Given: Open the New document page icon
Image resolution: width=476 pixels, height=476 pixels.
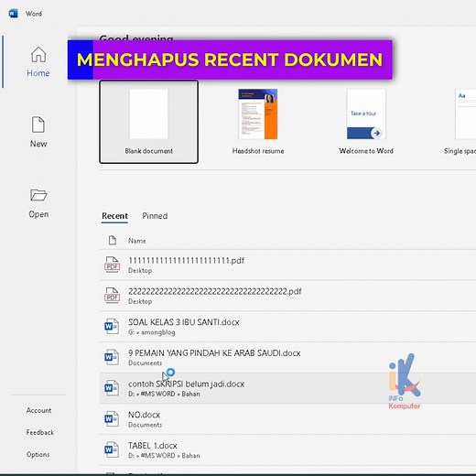Looking at the screenshot, I should (38, 124).
